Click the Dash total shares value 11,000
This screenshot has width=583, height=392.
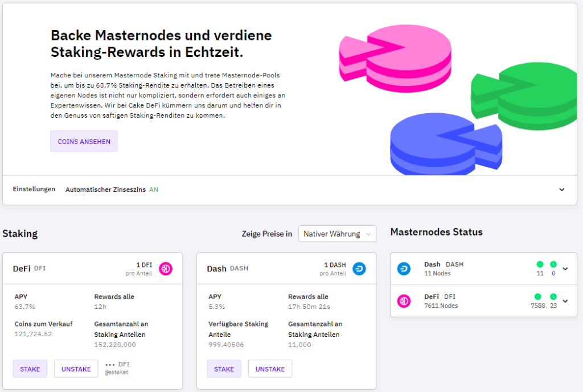click(x=299, y=345)
